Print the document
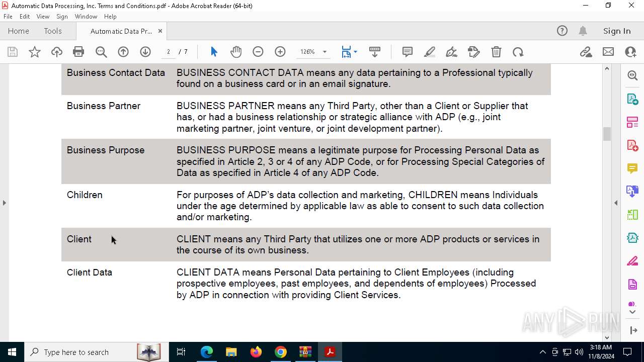This screenshot has width=644, height=362. 78,52
